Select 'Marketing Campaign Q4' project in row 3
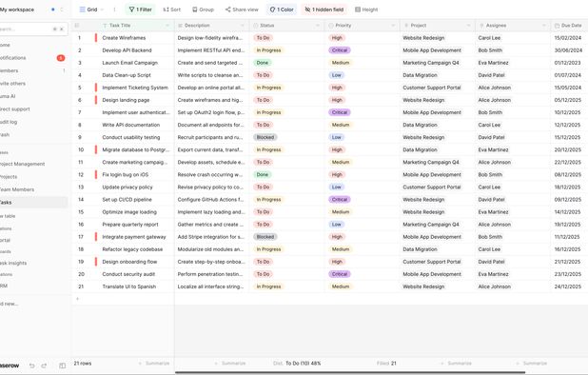 click(x=430, y=63)
